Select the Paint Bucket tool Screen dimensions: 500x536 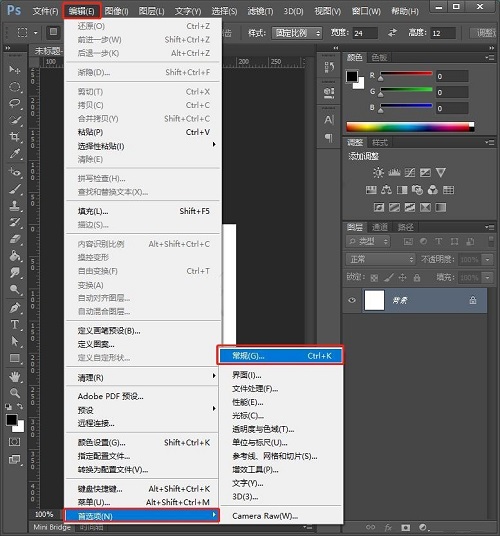[x=14, y=256]
